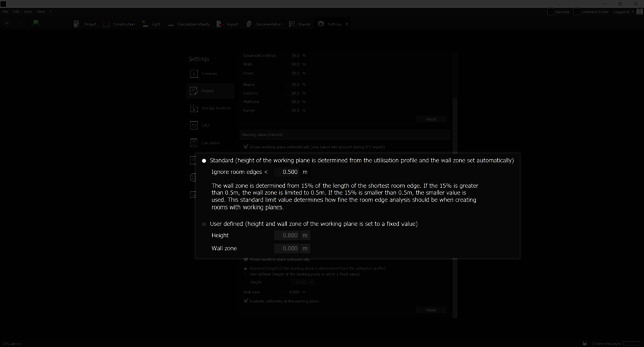
Task: Toggle Evaluate uniformity at working plane checkbox
Action: point(246,301)
